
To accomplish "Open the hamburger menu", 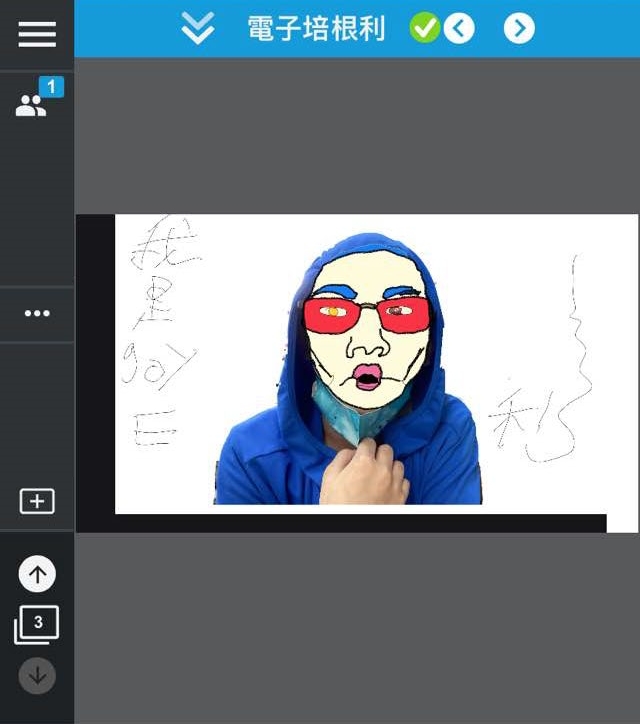I will [x=37, y=34].
